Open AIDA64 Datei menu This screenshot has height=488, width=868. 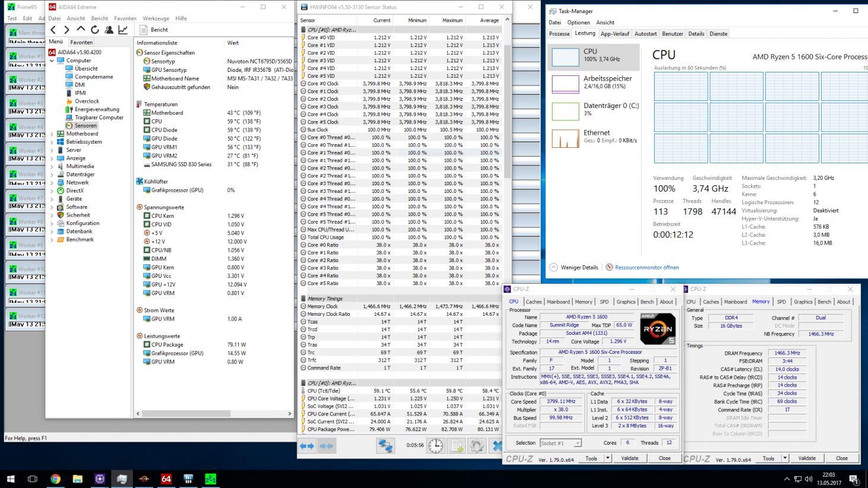[x=54, y=18]
